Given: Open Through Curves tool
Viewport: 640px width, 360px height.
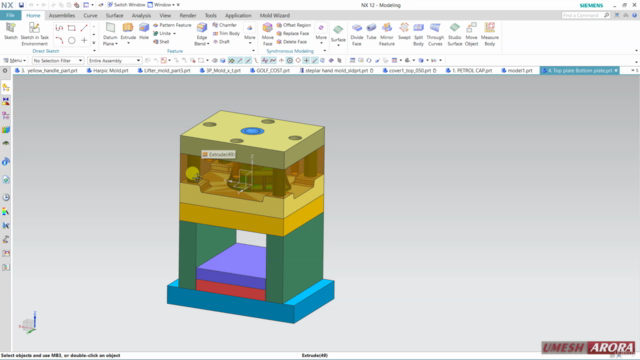Looking at the screenshot, I should tap(435, 34).
